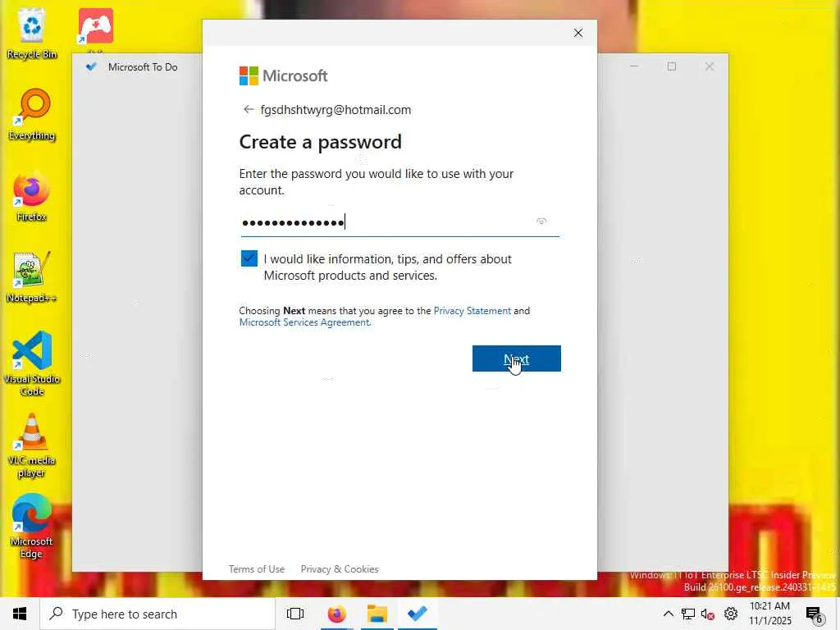
Task: Uncheck the Microsoft offers and tips checkbox
Action: 249,258
